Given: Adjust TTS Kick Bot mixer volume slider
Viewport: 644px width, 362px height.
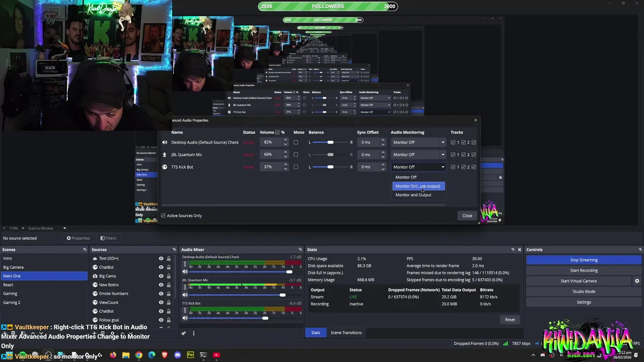Looking at the screenshot, I should click(245, 318).
